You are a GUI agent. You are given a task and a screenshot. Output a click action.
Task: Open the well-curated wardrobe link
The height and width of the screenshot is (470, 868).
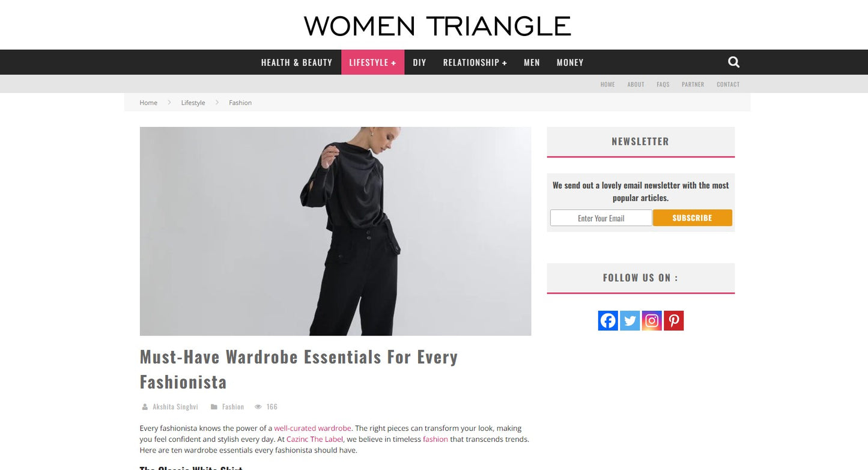tap(312, 429)
